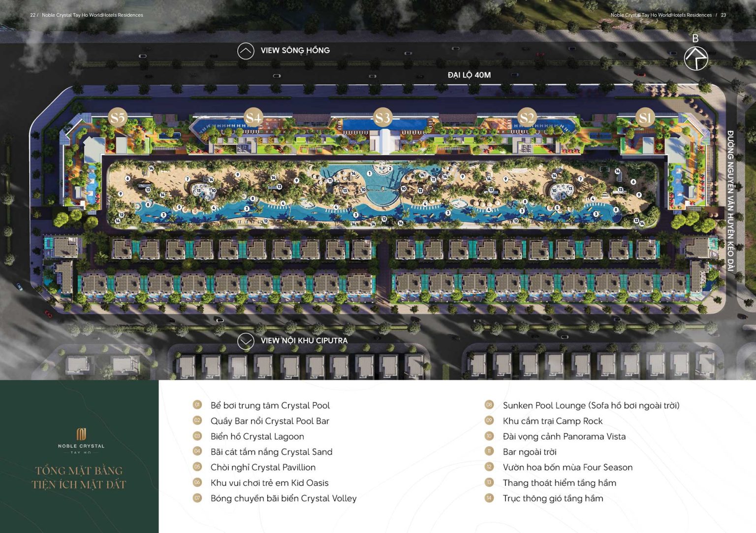
Task: Click 'Vườn hoa bốn mùa Four Season' text
Action: click(x=568, y=467)
